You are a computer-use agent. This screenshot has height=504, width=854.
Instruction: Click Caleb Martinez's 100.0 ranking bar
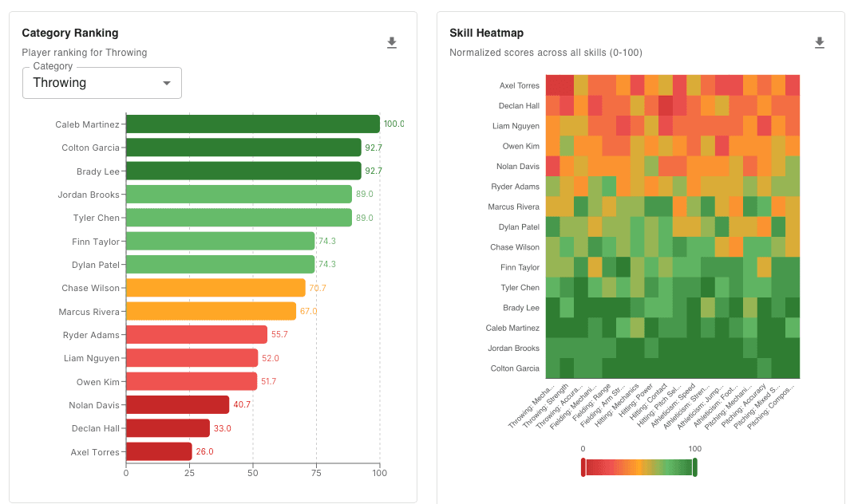pos(253,124)
